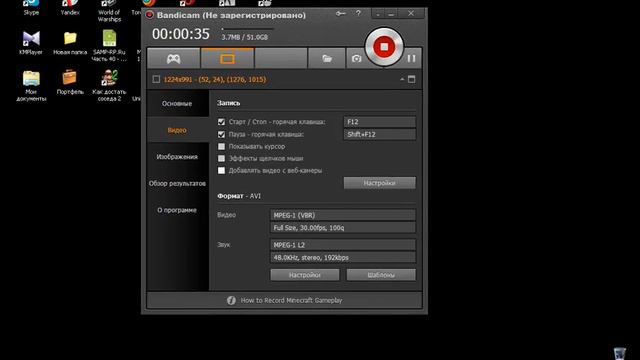The image size is (640, 360).
Task: Open the blank third mode tab
Action: [281, 59]
